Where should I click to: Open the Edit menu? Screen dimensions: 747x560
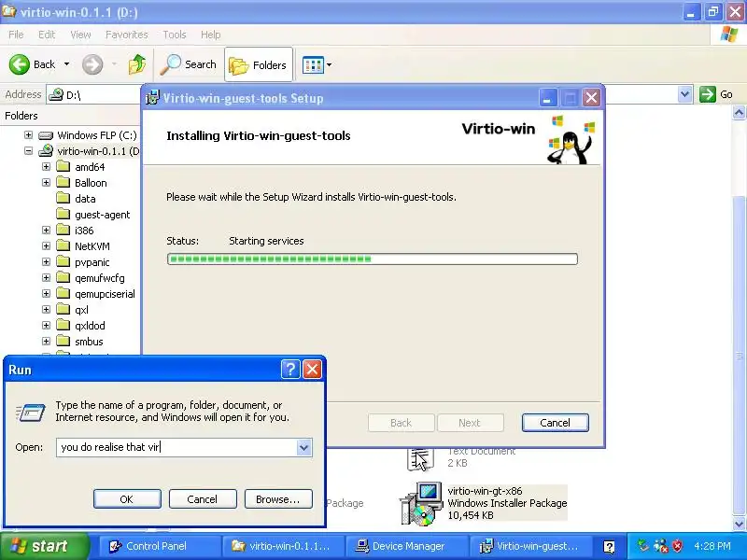point(47,35)
